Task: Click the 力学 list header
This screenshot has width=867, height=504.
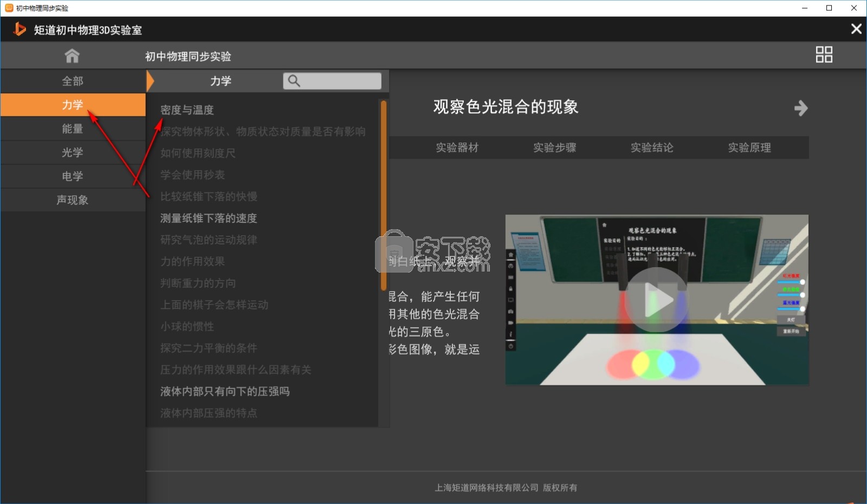Action: [x=221, y=81]
